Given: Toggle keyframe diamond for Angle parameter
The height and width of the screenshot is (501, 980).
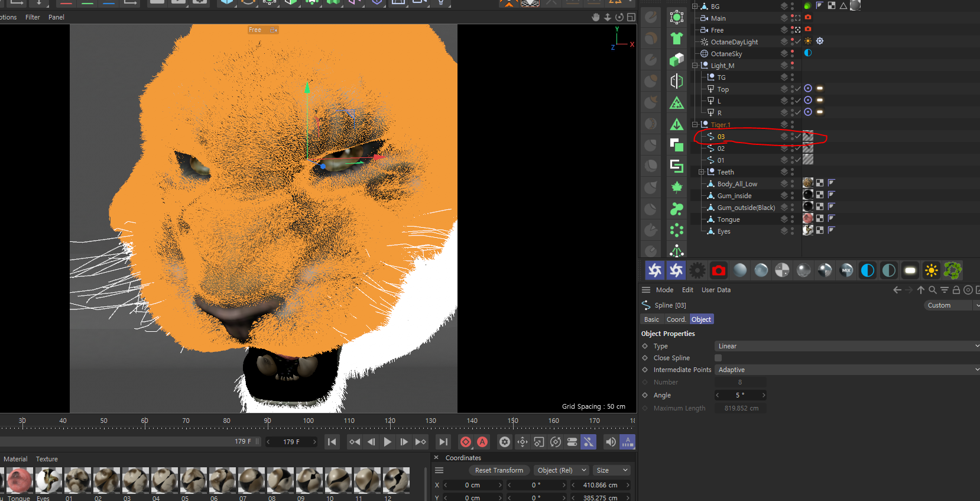Looking at the screenshot, I should click(x=645, y=395).
